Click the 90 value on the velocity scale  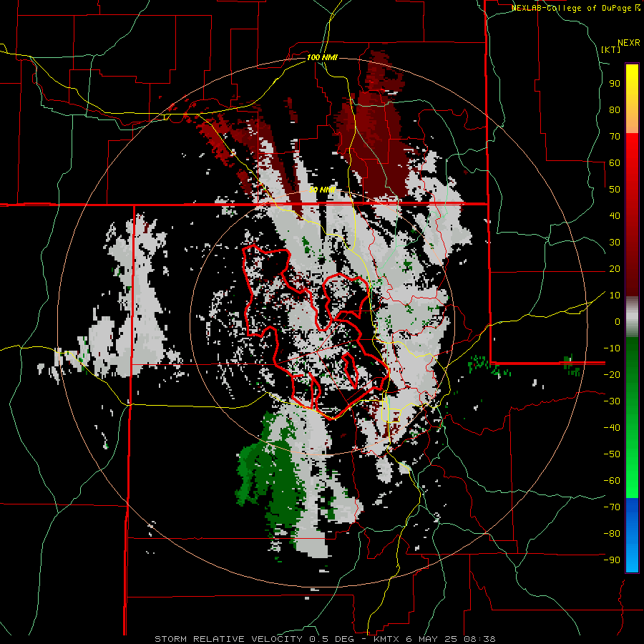tap(615, 84)
